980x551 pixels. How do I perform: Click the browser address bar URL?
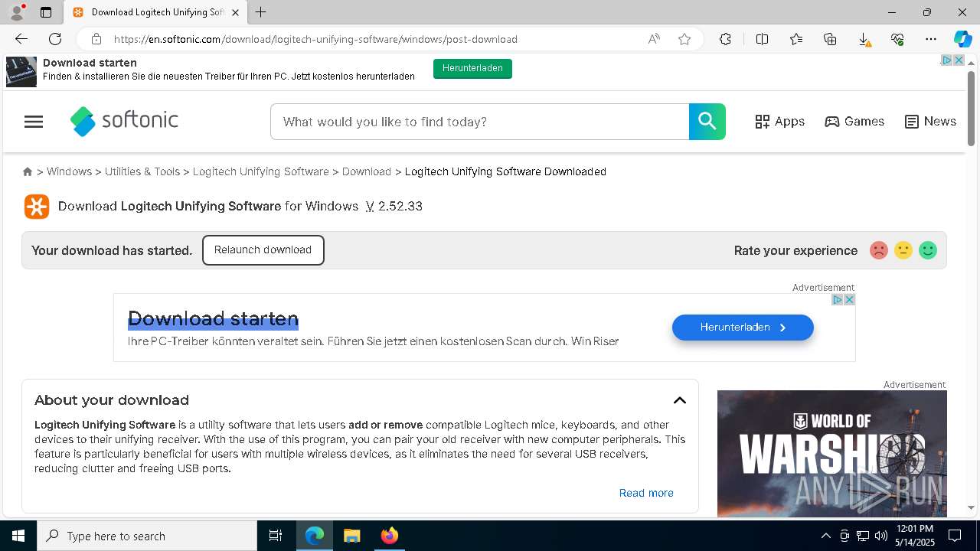[x=315, y=39]
